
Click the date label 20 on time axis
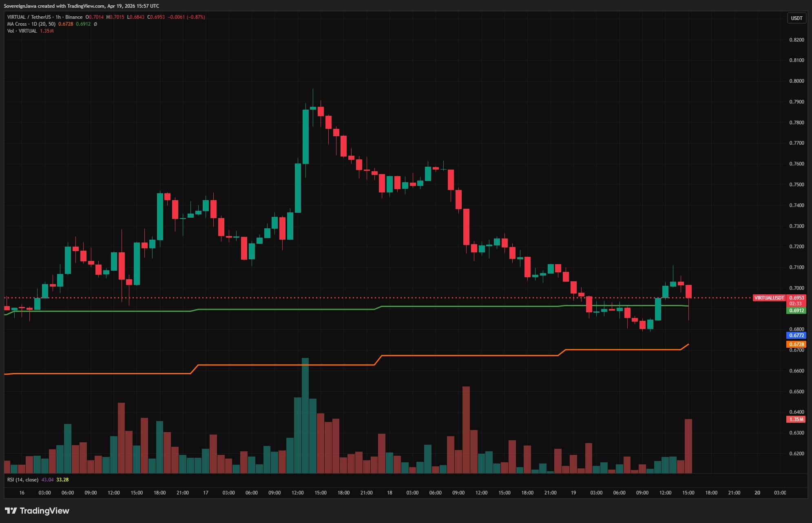[757, 493]
